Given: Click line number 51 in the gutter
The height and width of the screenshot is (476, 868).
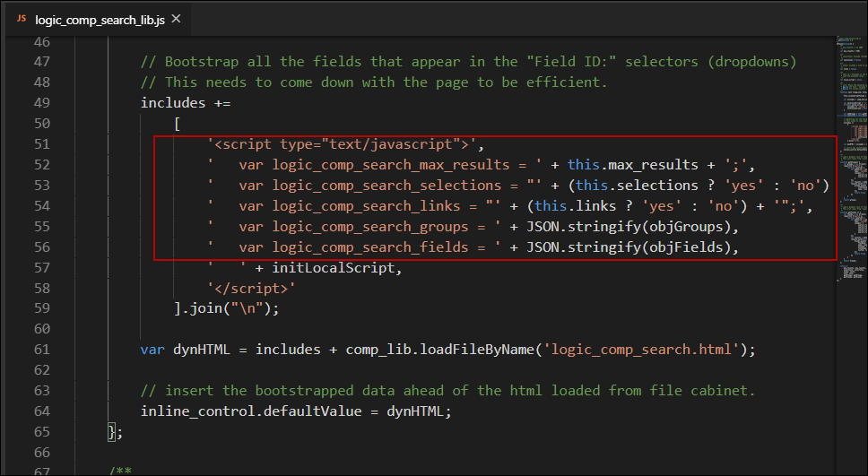Looking at the screenshot, I should pyautogui.click(x=42, y=143).
